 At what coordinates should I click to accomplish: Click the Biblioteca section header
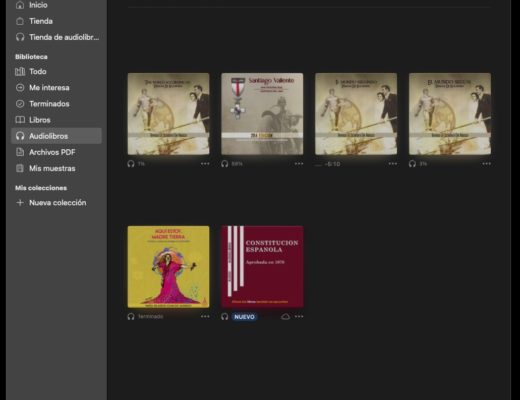pyautogui.click(x=31, y=57)
